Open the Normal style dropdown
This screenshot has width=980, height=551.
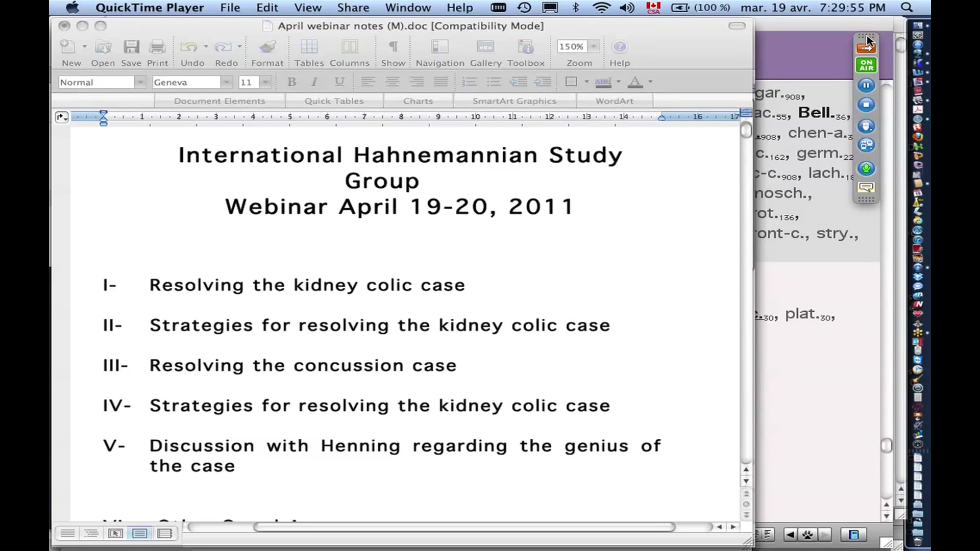140,82
